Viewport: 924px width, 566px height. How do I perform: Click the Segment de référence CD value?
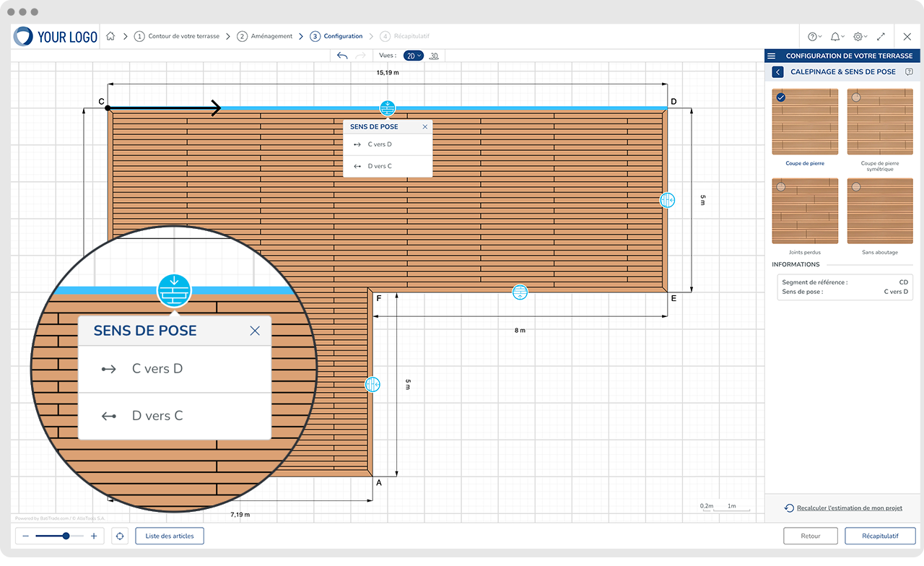click(x=903, y=282)
